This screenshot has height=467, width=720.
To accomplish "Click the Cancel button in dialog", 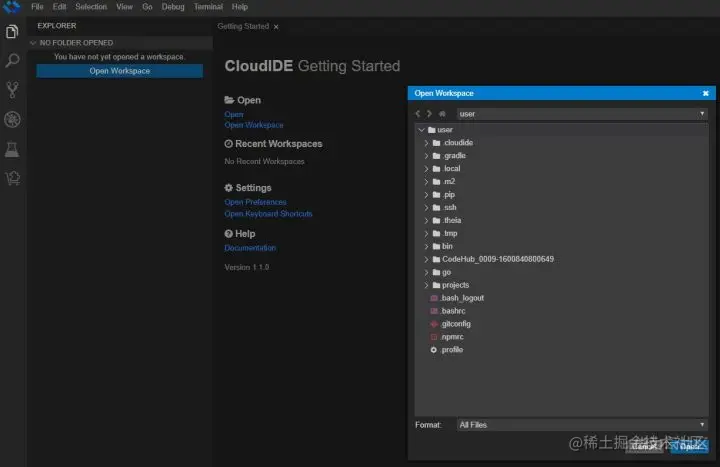I will 644,446.
